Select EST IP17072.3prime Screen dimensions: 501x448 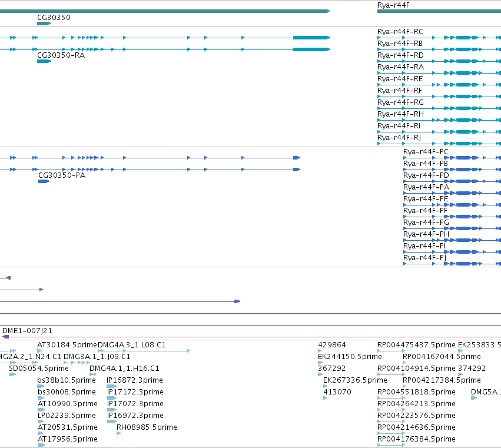click(135, 404)
